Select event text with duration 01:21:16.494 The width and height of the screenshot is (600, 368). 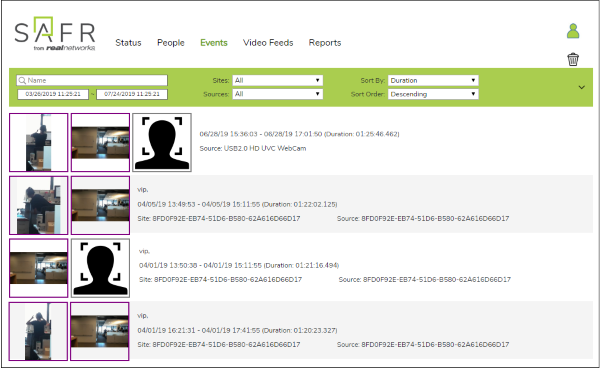[239, 265]
